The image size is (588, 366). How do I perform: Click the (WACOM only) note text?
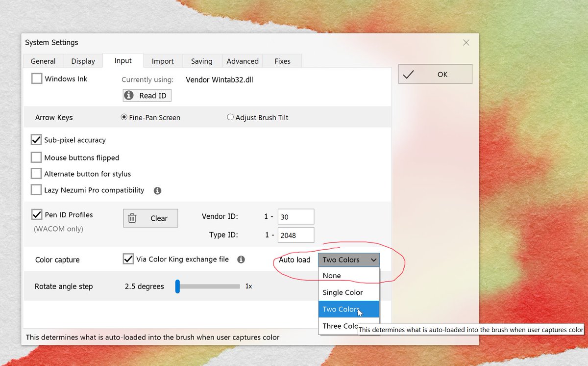(58, 229)
